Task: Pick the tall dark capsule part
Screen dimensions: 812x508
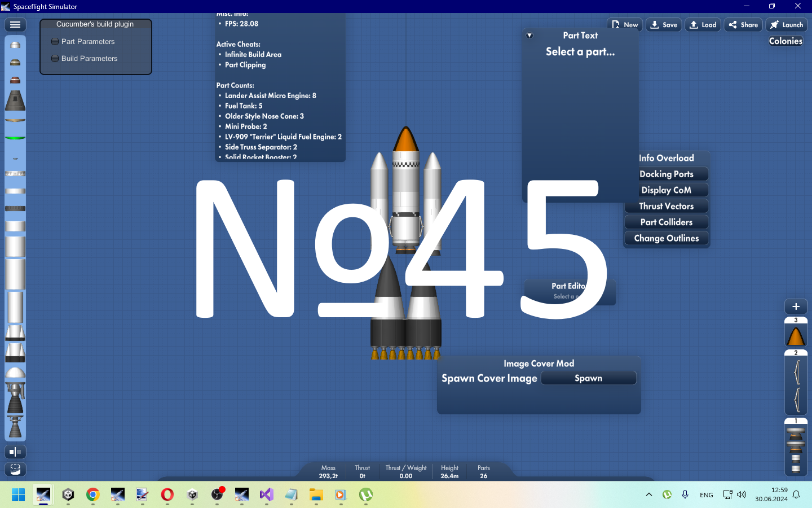Action: (15, 100)
